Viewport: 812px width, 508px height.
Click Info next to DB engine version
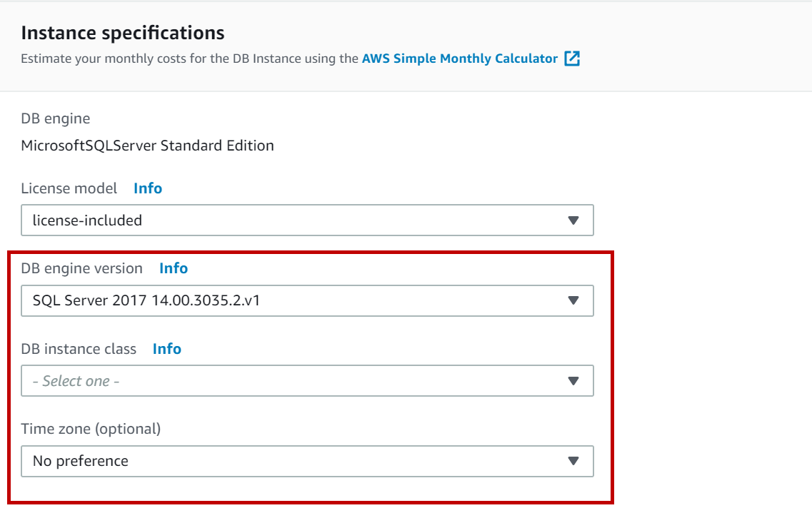174,268
